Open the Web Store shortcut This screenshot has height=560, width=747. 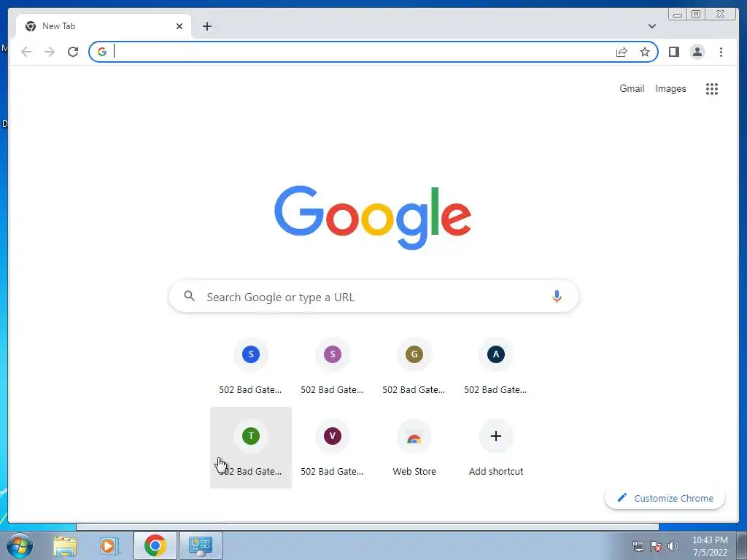(x=414, y=447)
